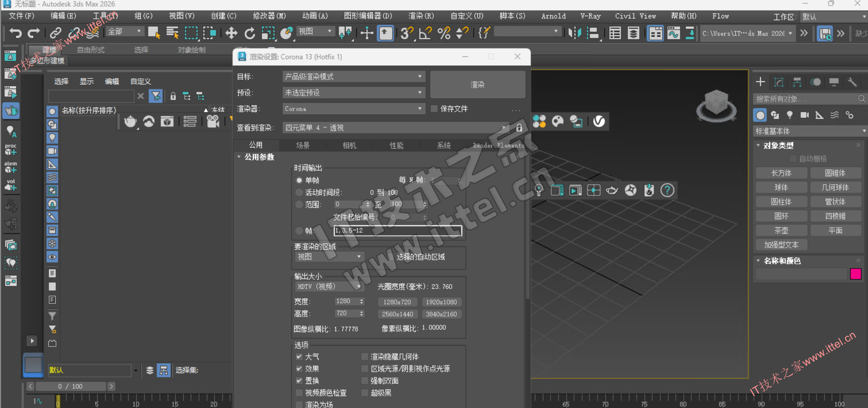Enable the 视频颜色检查 checkbox
Screen dimensions: 868x408
click(x=299, y=393)
